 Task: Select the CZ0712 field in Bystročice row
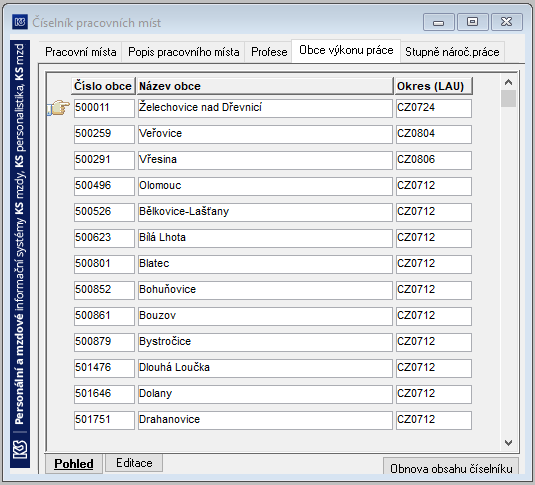tap(434, 342)
